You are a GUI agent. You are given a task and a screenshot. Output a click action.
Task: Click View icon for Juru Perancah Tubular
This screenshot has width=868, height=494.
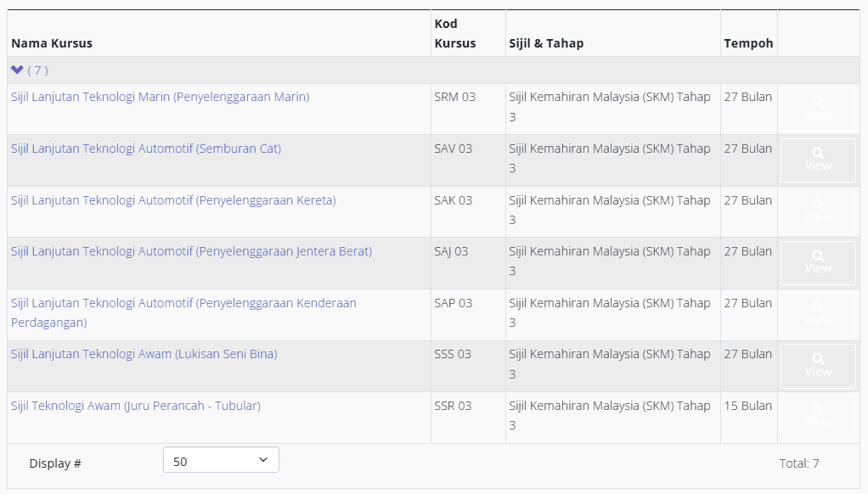[818, 417]
